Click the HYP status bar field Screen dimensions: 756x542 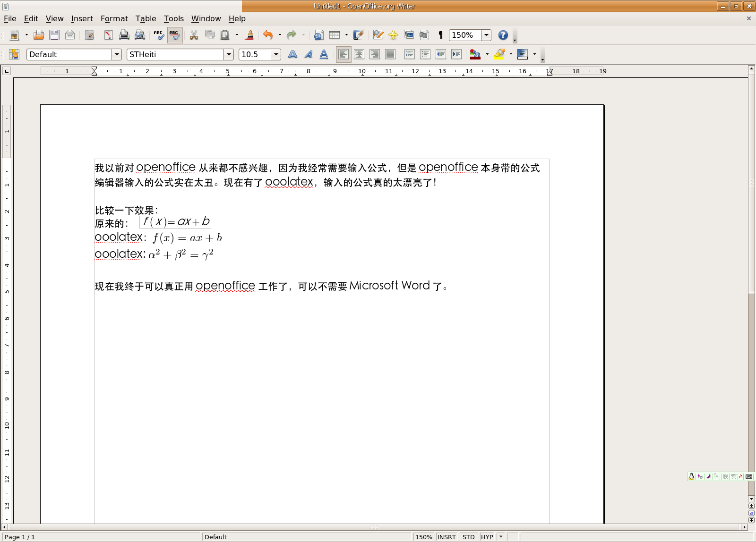tap(487, 537)
